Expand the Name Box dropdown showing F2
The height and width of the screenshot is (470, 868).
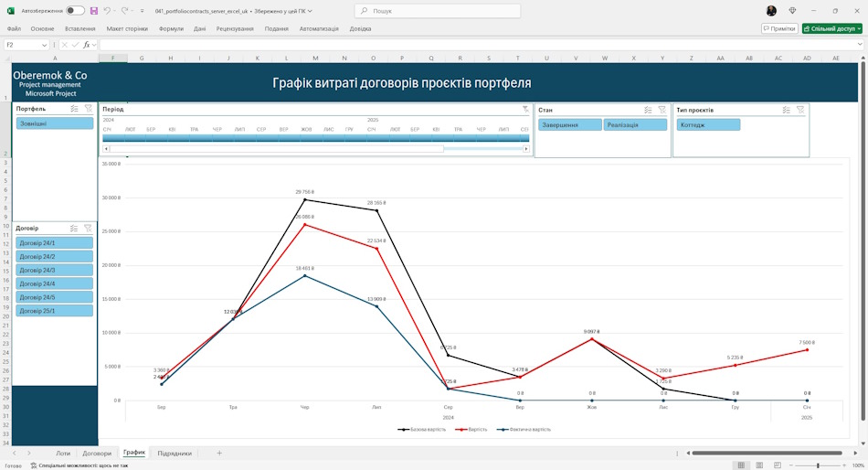(x=44, y=45)
